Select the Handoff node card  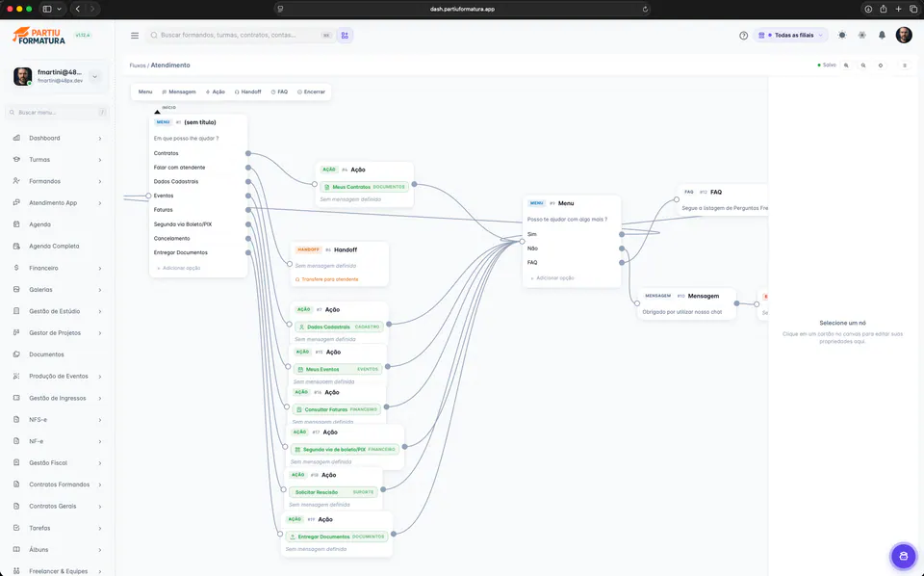coord(340,264)
